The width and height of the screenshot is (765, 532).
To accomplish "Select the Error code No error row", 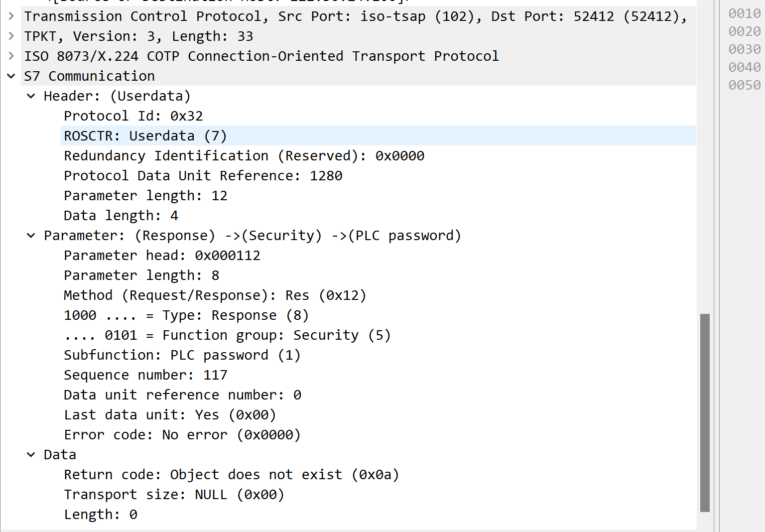I will (182, 435).
